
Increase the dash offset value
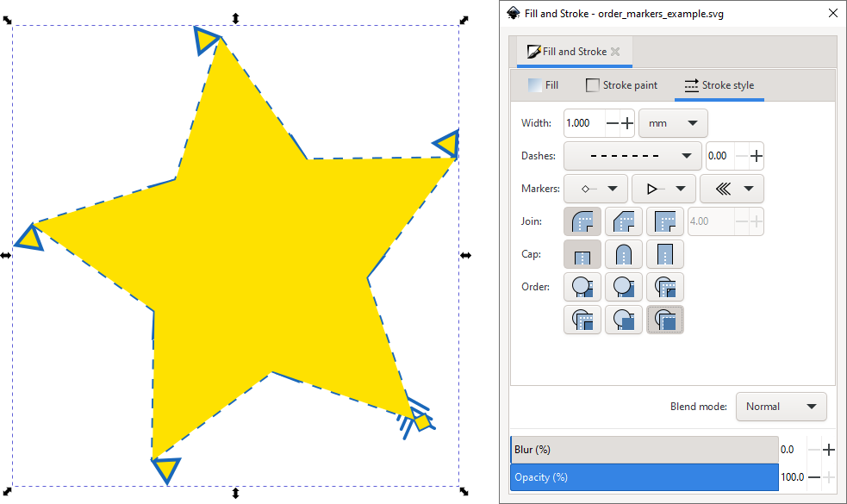(757, 156)
